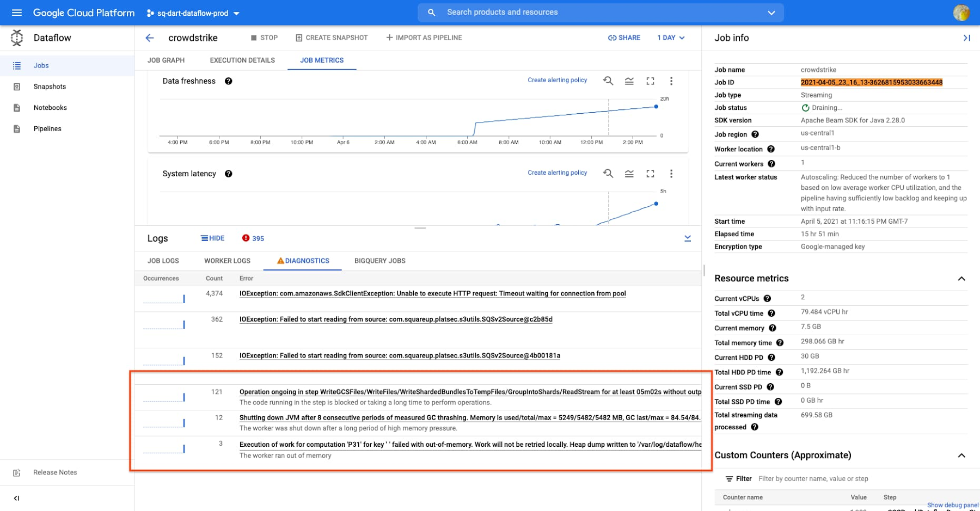
Task: Click the Dataflow product logo icon
Action: click(x=17, y=38)
